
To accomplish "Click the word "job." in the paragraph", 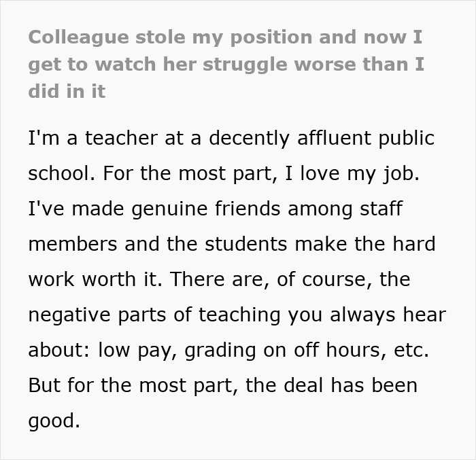I will pos(401,174).
